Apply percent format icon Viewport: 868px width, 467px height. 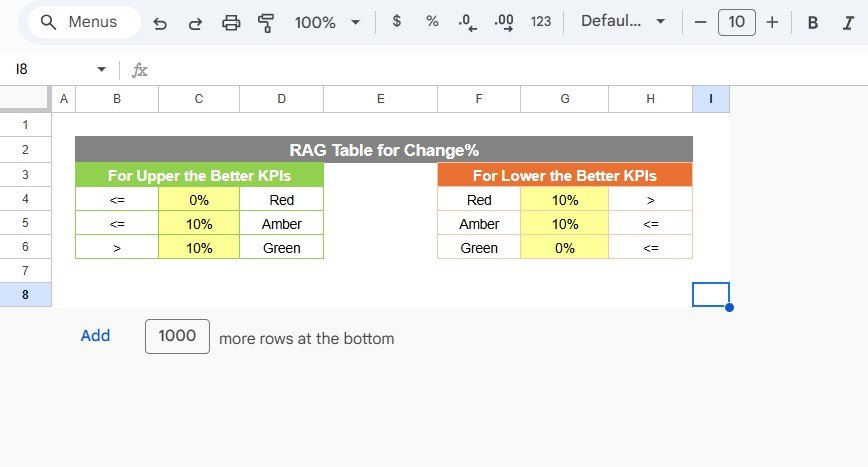click(432, 21)
